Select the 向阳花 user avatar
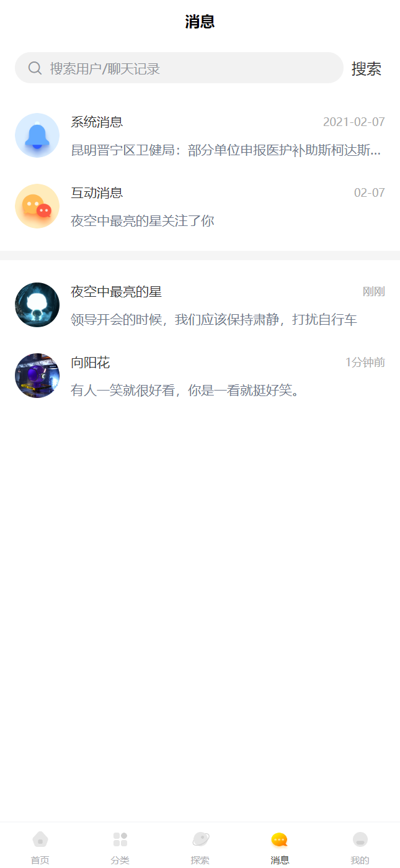This screenshot has width=400, height=868. pyautogui.click(x=37, y=376)
